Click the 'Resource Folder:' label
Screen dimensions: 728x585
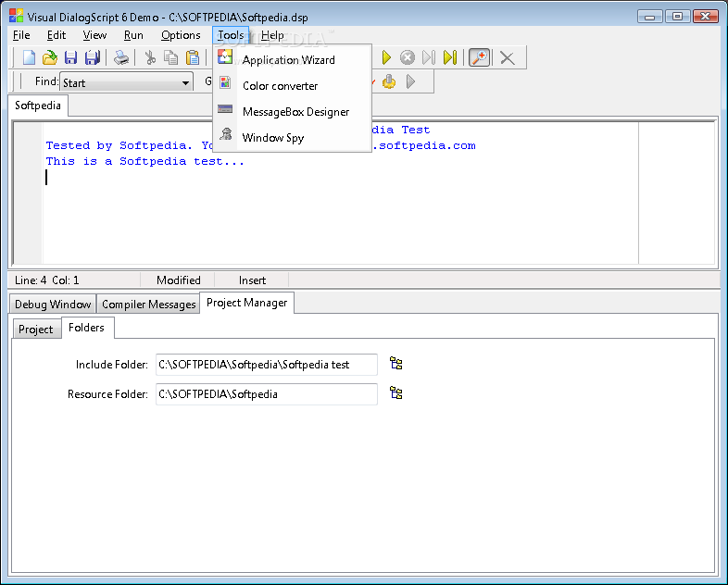click(x=107, y=394)
